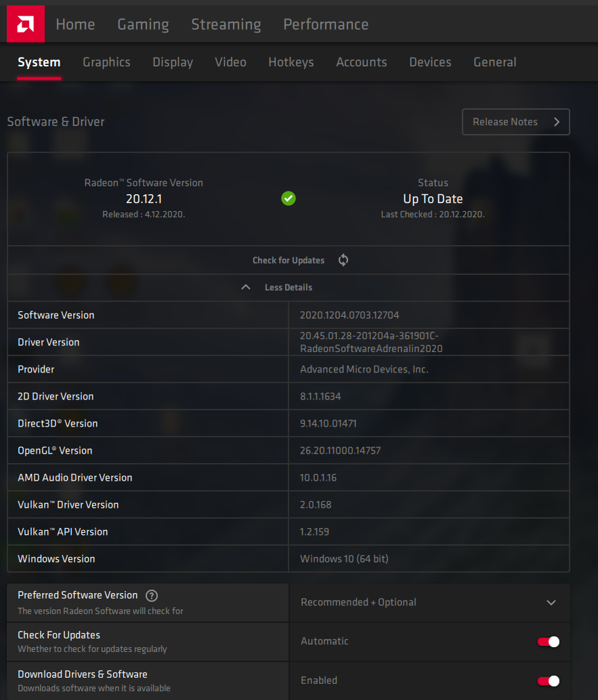Viewport: 598px width, 700px height.
Task: Open the Gaming menu
Action: point(143,24)
